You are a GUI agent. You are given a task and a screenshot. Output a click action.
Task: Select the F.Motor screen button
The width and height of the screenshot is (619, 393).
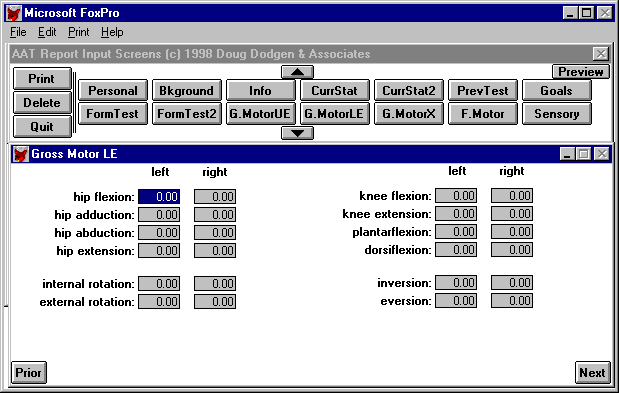point(483,114)
